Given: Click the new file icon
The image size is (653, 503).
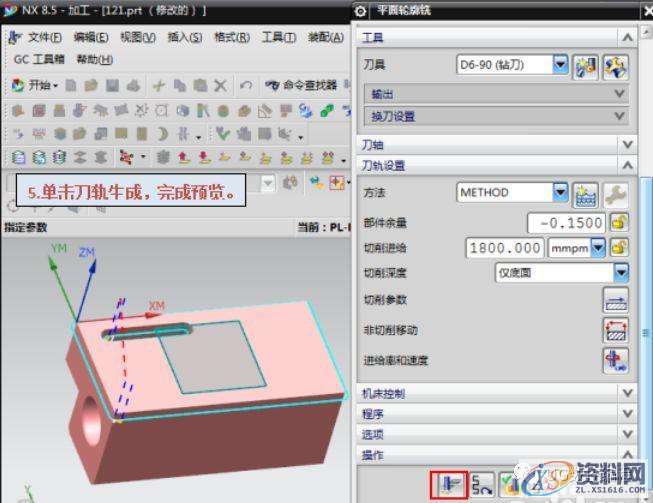Looking at the screenshot, I should point(71,86).
